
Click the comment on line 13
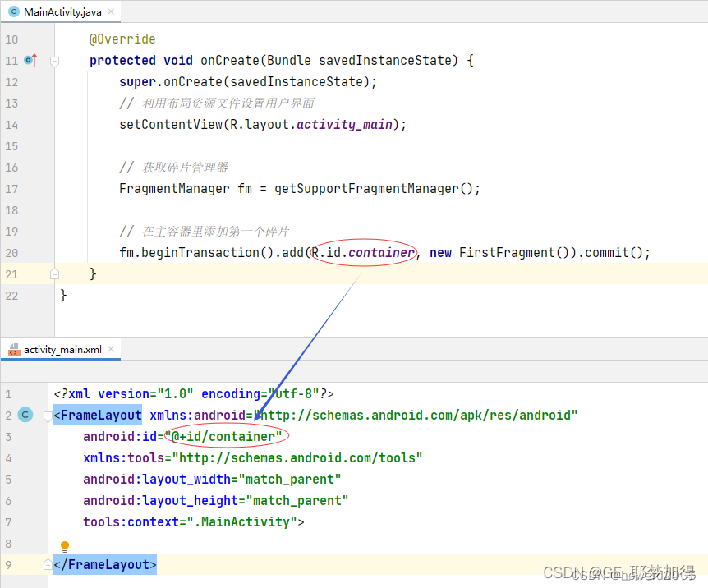(217, 103)
